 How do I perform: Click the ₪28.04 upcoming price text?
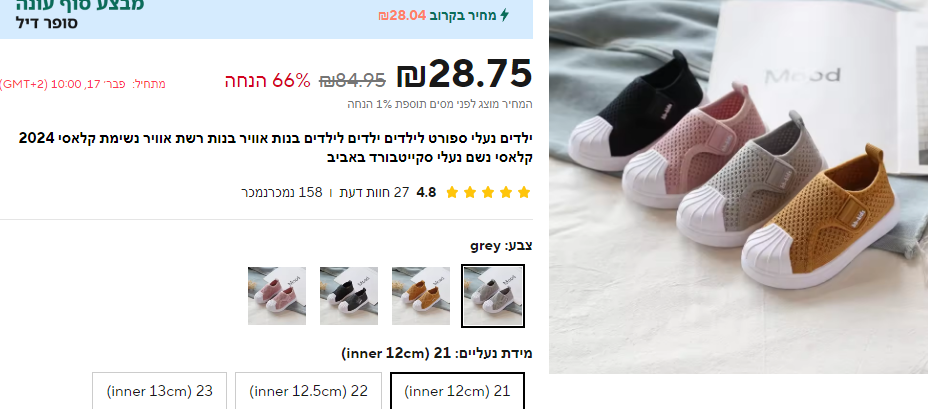tap(402, 15)
